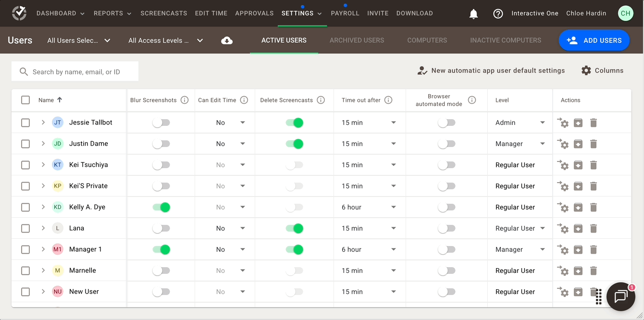Click info icon next to Delete Screencasts
Screen dimensions: 644x320
[321, 100]
